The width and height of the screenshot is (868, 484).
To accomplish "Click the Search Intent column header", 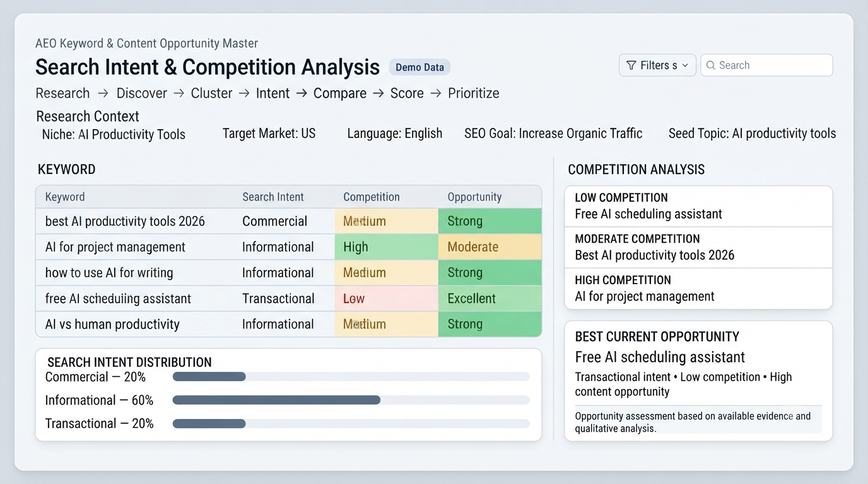I will click(x=273, y=197).
